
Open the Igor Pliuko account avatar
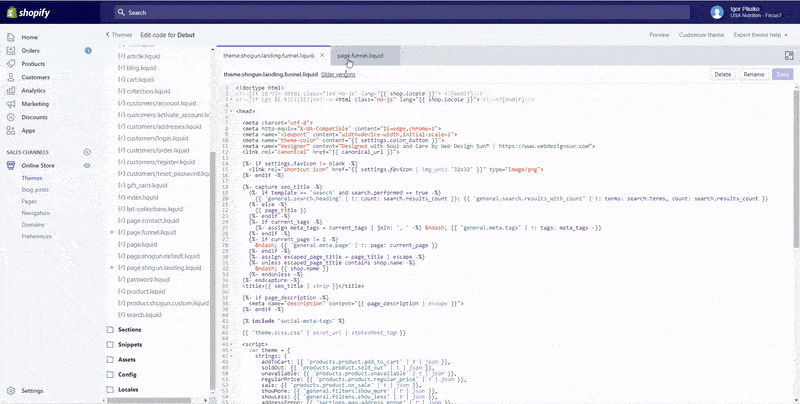[717, 12]
